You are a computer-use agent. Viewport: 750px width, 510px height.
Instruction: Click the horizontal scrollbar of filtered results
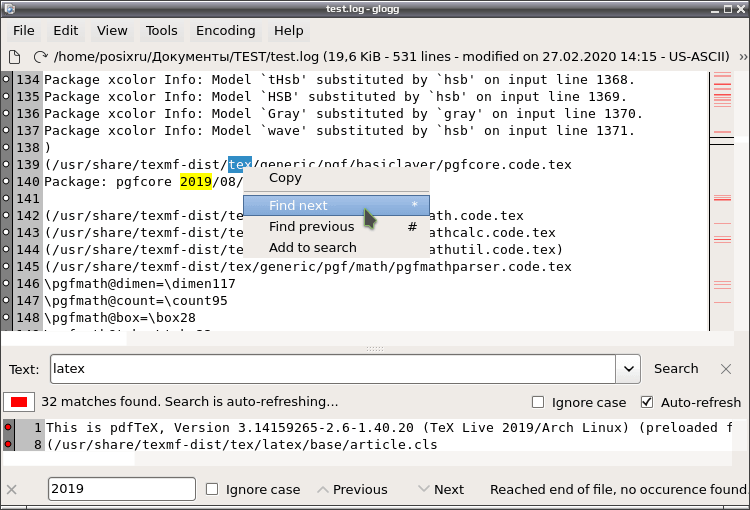click(367, 459)
